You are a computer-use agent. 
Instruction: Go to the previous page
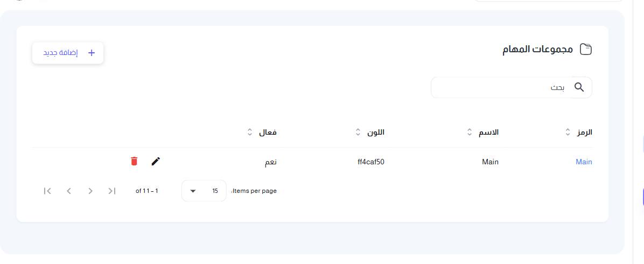[x=69, y=191]
